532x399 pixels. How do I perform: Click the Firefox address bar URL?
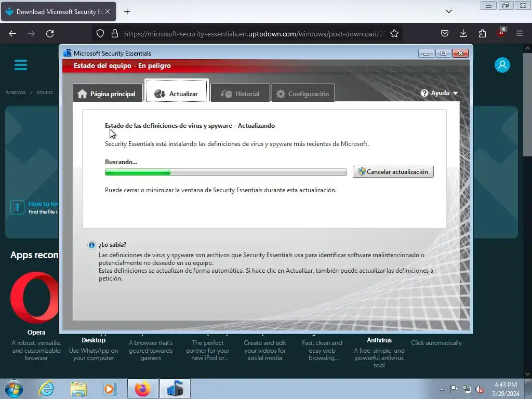pyautogui.click(x=253, y=34)
